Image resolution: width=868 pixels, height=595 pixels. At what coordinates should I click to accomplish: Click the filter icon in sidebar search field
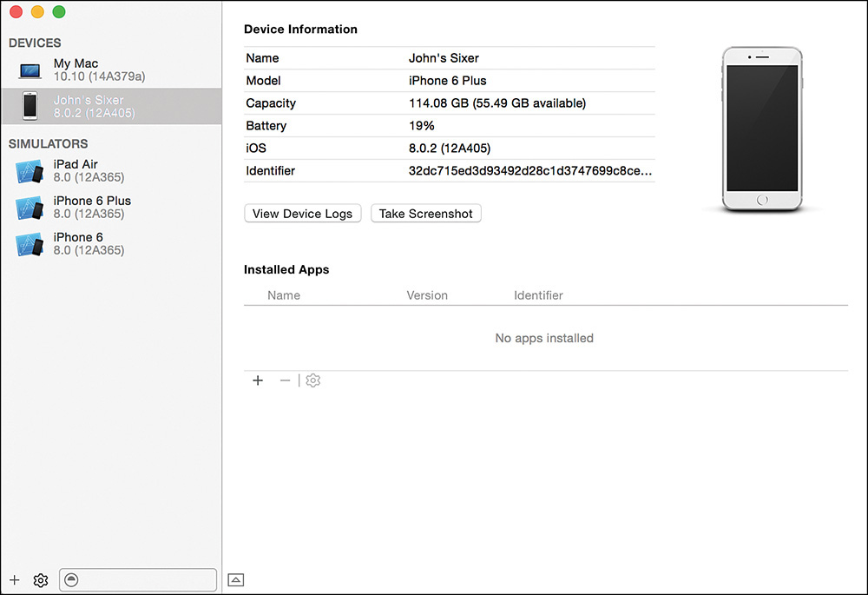[x=71, y=580]
